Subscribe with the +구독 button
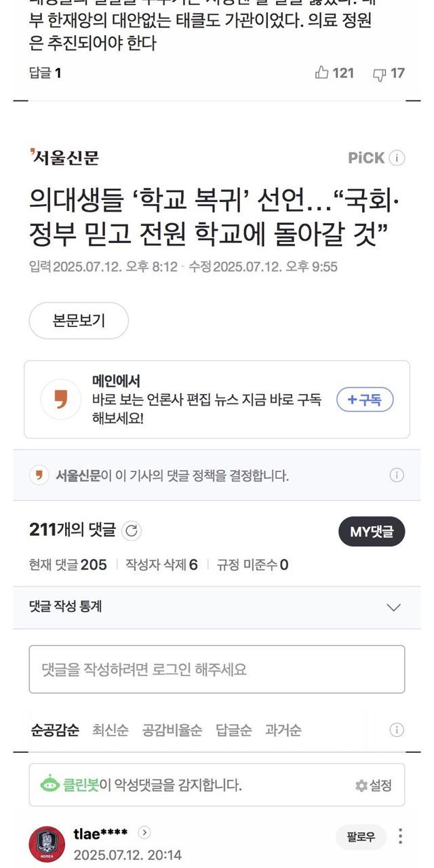This screenshot has height=868, width=434. (x=365, y=400)
